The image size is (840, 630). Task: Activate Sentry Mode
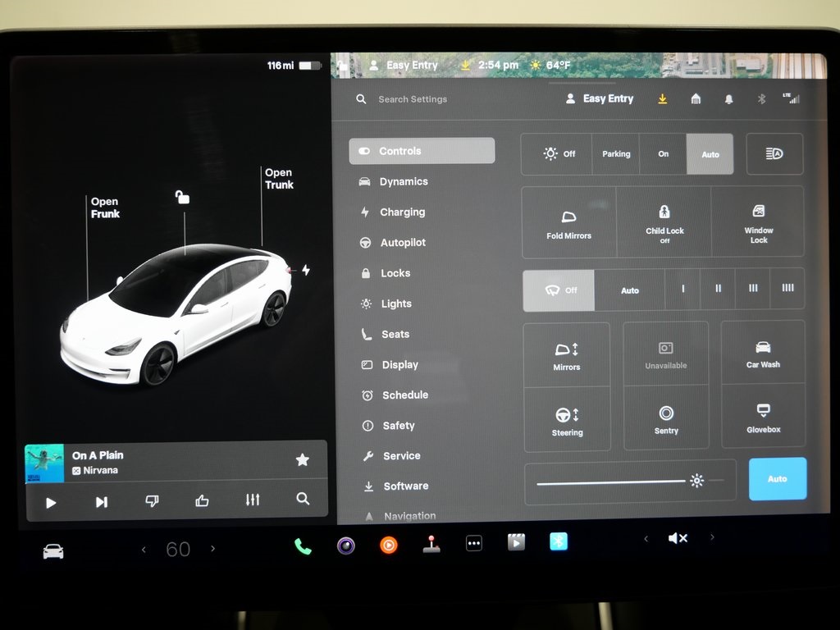665,420
